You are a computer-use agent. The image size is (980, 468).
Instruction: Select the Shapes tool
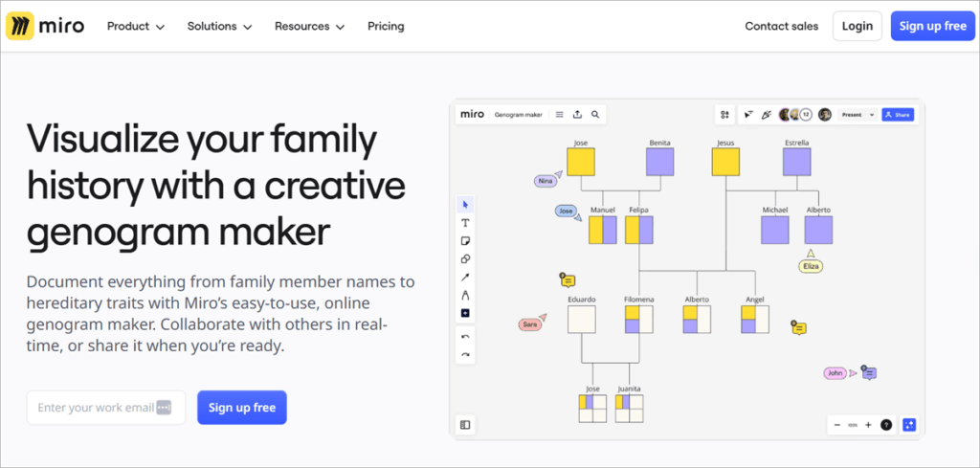pyautogui.click(x=465, y=258)
